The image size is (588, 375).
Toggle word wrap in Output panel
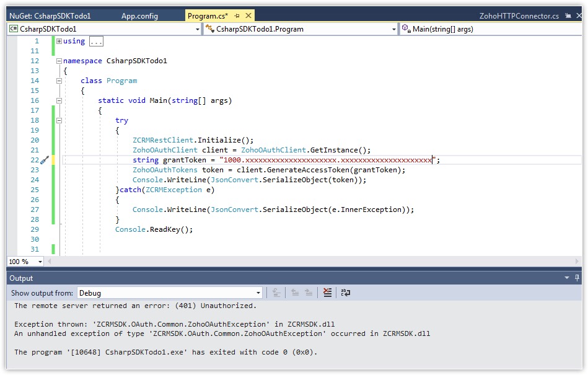coord(345,293)
